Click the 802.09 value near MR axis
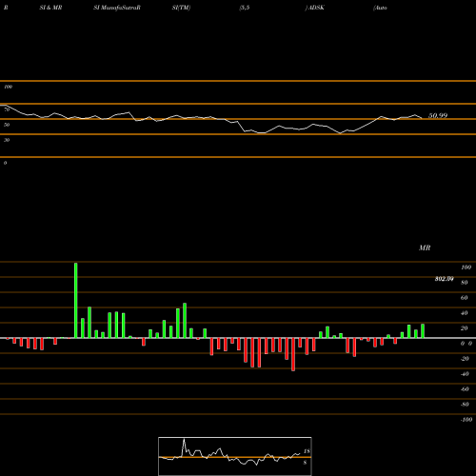 coord(445,279)
